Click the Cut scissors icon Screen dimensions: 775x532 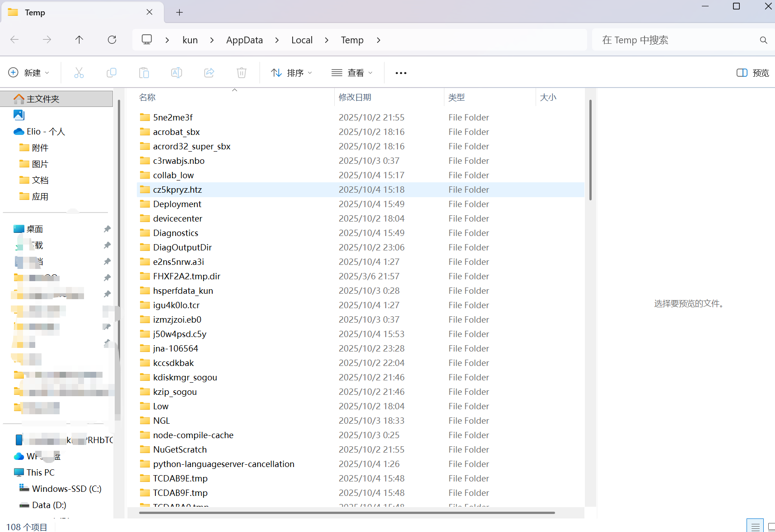pyautogui.click(x=79, y=73)
